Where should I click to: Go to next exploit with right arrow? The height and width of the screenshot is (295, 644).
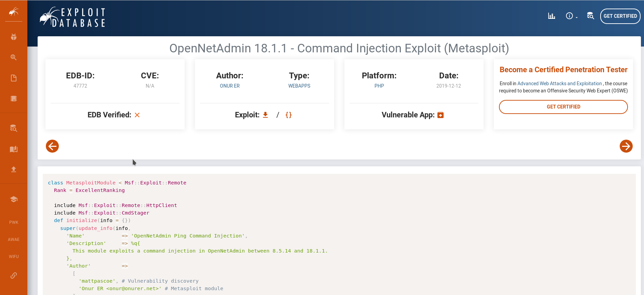coord(626,146)
